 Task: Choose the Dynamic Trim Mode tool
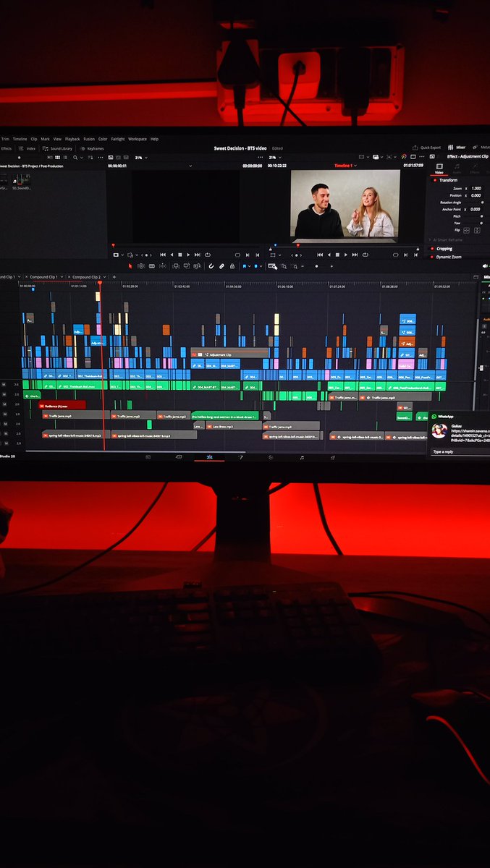click(x=151, y=266)
